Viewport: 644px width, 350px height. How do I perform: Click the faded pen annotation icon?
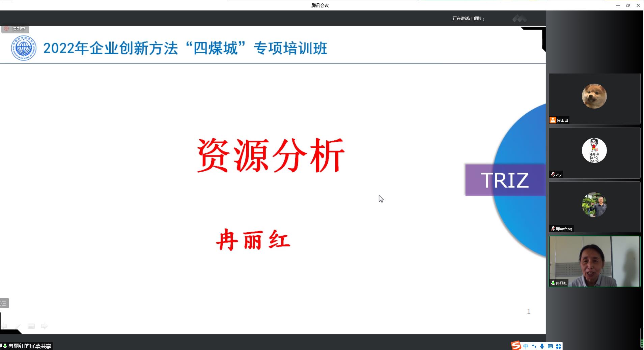[x=18, y=326]
